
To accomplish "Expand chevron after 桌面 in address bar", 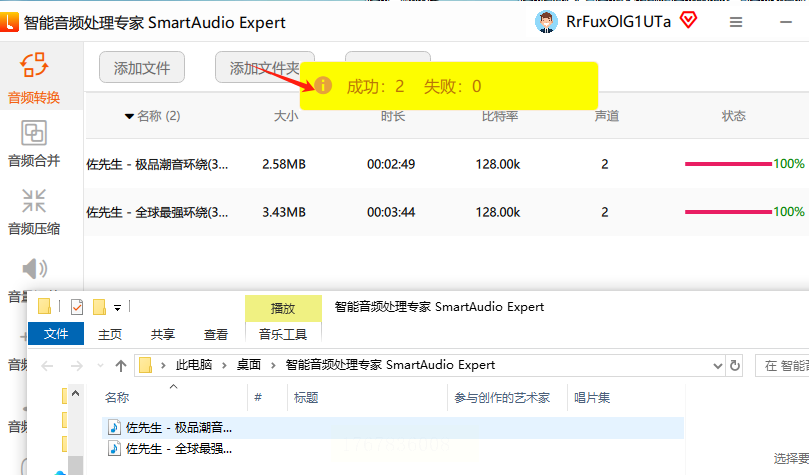I will tap(273, 366).
